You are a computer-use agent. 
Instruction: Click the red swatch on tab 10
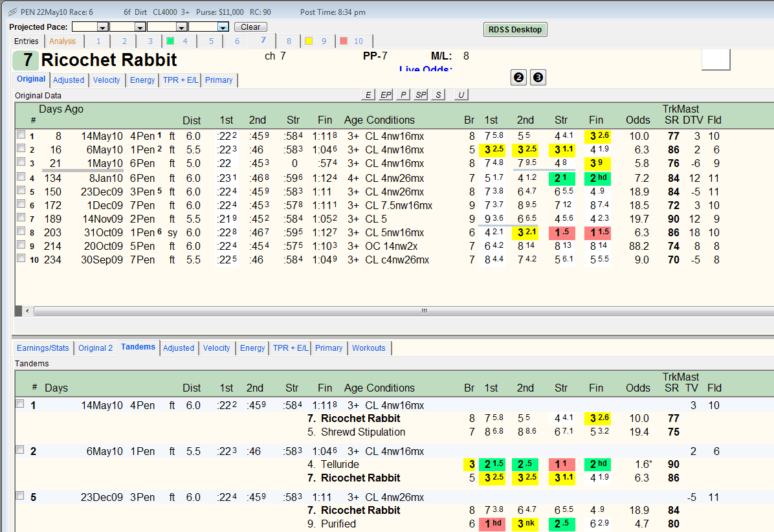tap(344, 41)
